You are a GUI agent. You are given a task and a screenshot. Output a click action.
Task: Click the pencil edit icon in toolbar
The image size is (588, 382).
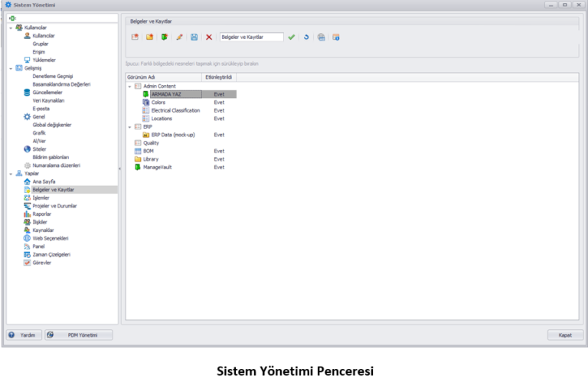180,37
